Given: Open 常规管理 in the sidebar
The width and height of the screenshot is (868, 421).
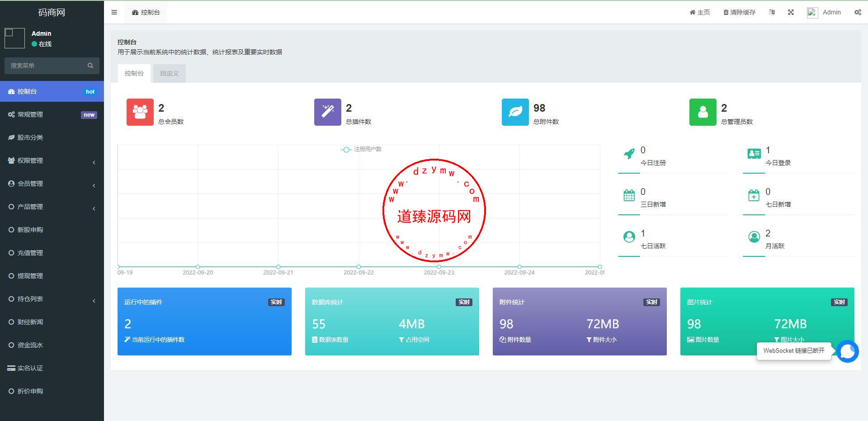Looking at the screenshot, I should [52, 114].
